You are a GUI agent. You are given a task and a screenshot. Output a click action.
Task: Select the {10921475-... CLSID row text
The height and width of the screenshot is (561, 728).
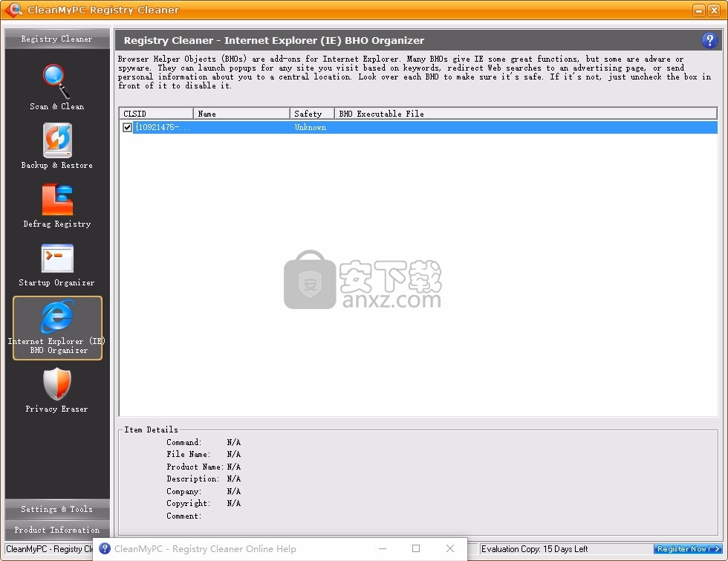click(163, 127)
